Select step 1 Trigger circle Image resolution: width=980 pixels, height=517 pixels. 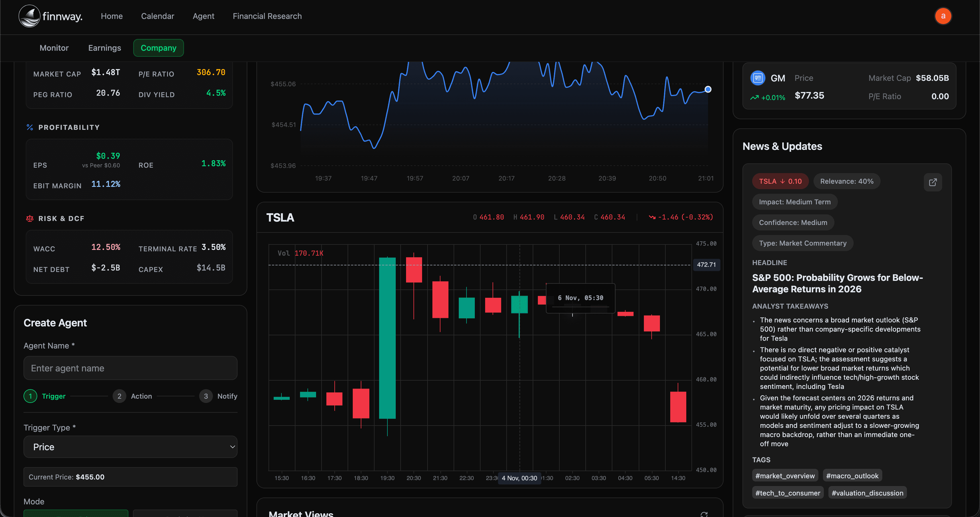[x=30, y=396]
